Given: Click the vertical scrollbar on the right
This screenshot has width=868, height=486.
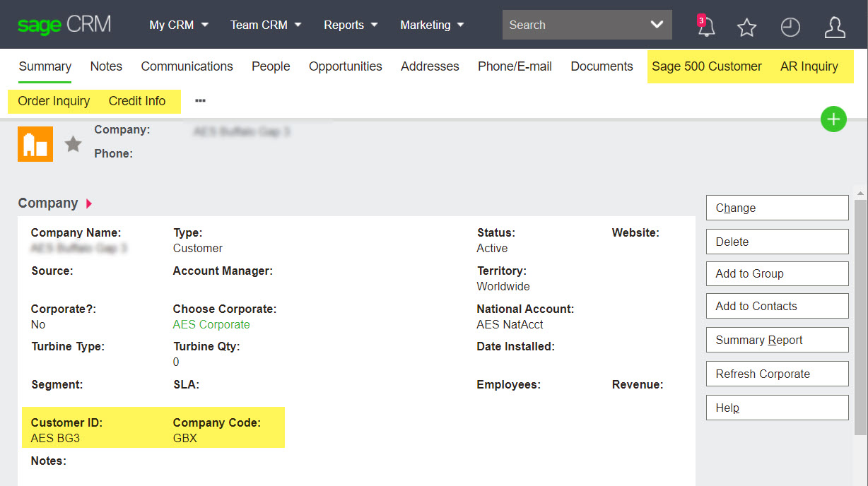Looking at the screenshot, I should [x=861, y=283].
